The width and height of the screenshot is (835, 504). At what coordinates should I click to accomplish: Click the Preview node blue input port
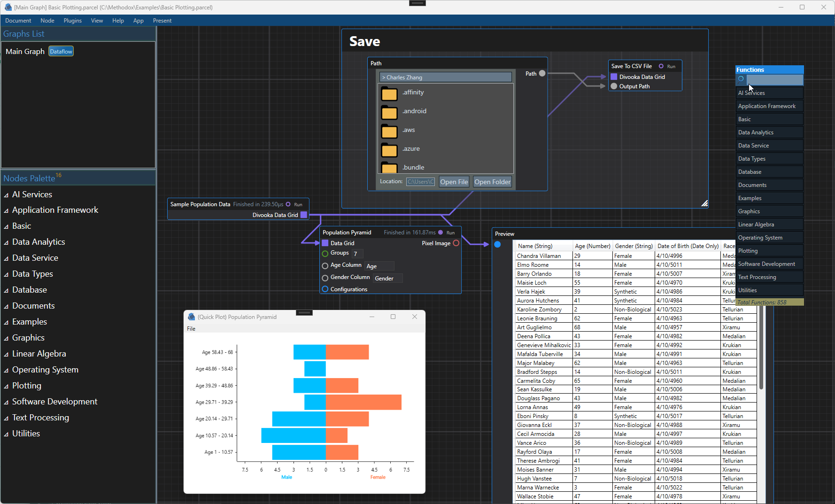pyautogui.click(x=497, y=244)
